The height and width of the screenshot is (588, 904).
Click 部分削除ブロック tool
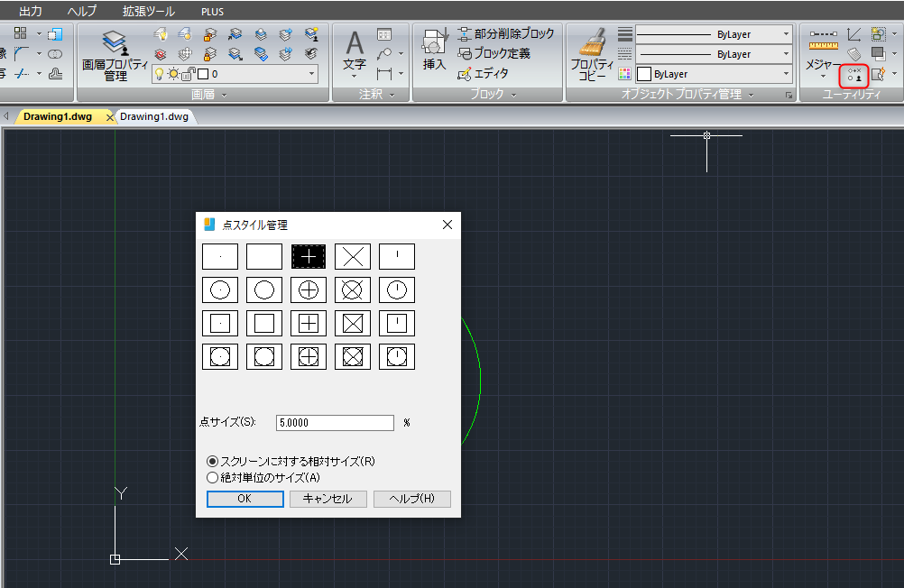[x=505, y=34]
